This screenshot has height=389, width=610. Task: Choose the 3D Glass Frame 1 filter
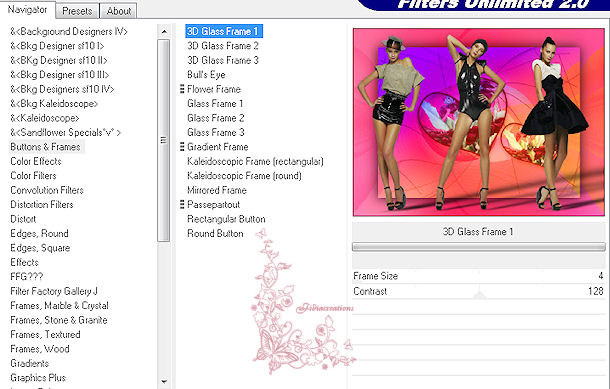tap(224, 31)
